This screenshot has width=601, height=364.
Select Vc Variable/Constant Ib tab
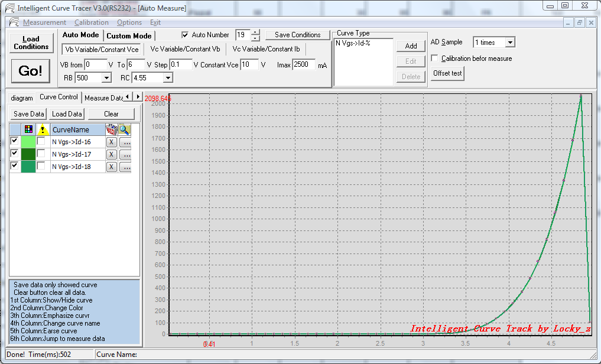point(266,49)
